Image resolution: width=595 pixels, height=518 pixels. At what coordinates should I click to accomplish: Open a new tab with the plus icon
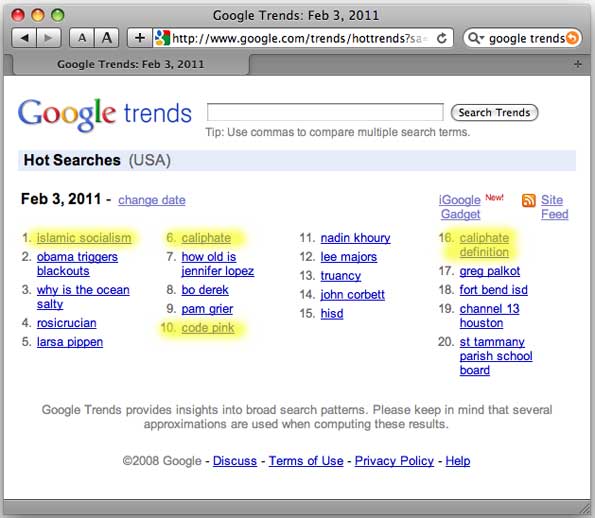click(578, 64)
